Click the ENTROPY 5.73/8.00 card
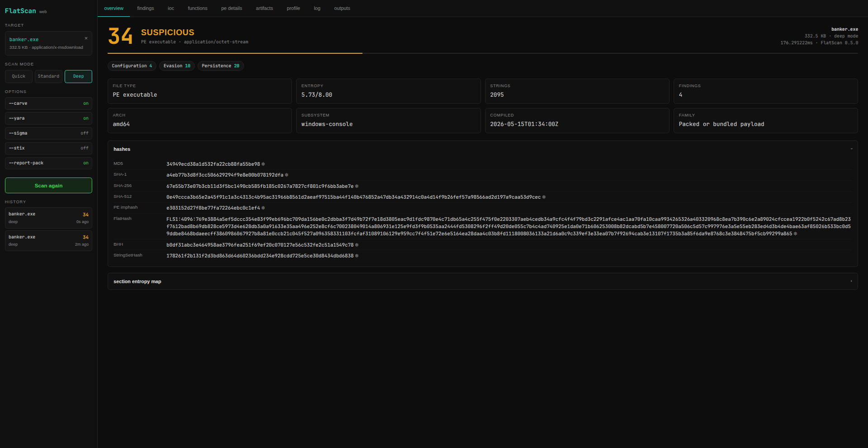This screenshot has height=448, width=868. (388, 91)
